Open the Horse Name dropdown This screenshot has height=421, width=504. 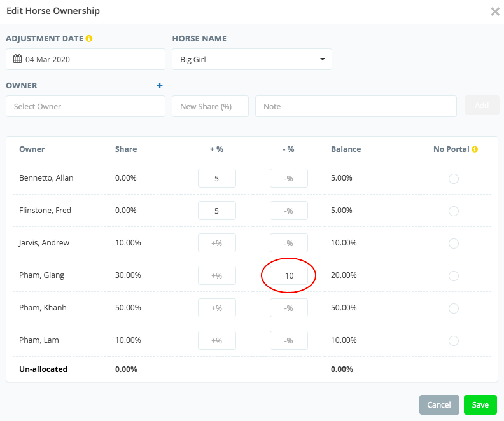click(252, 59)
